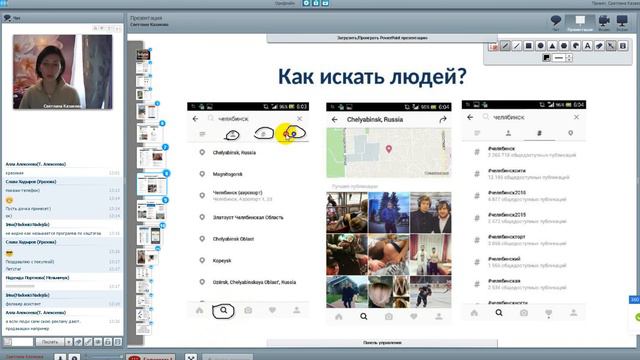Click the headphone button in bottom bar
640x360 pixels.
[74, 357]
